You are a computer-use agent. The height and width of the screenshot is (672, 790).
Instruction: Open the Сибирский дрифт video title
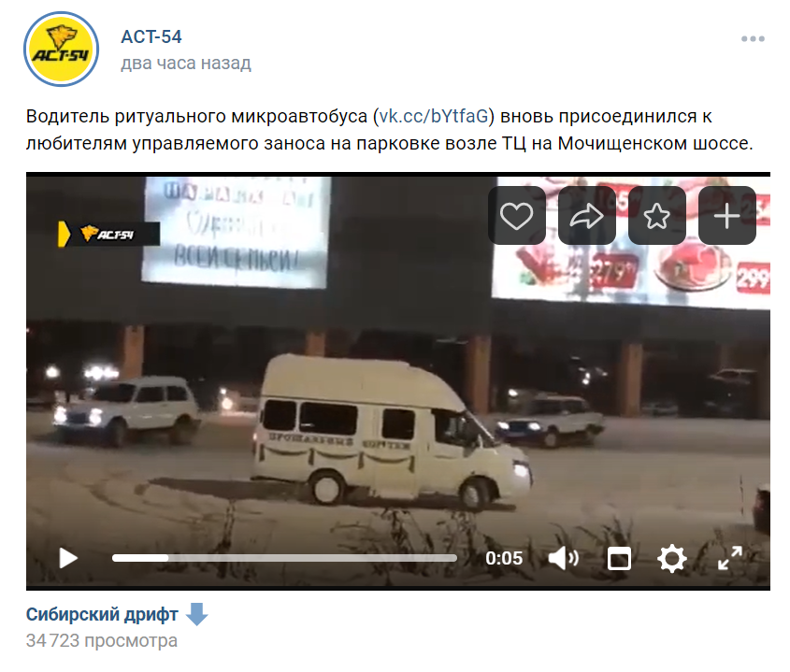click(102, 615)
